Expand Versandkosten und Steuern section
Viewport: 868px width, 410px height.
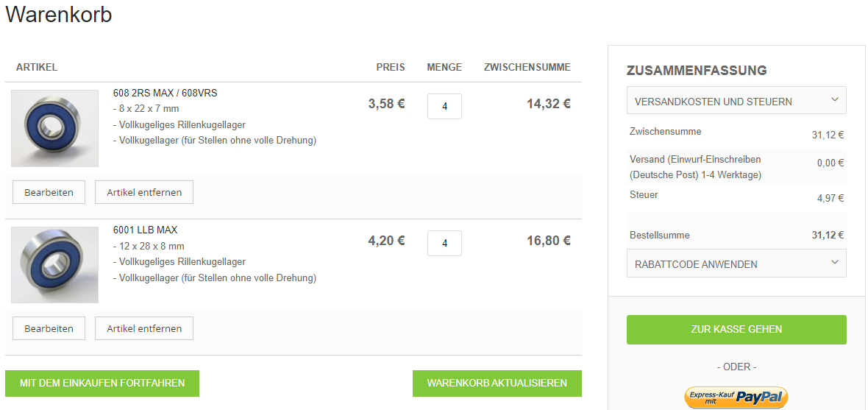[713, 101]
